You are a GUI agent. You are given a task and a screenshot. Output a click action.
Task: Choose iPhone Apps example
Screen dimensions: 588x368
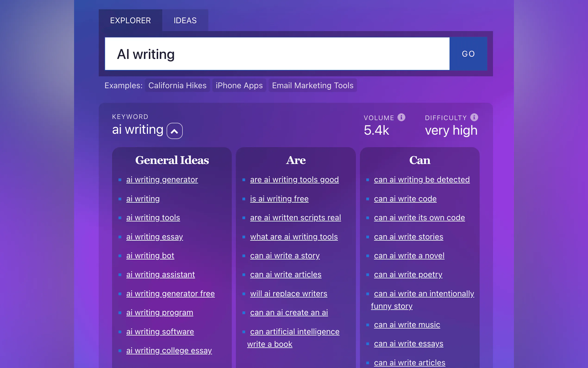[239, 86]
